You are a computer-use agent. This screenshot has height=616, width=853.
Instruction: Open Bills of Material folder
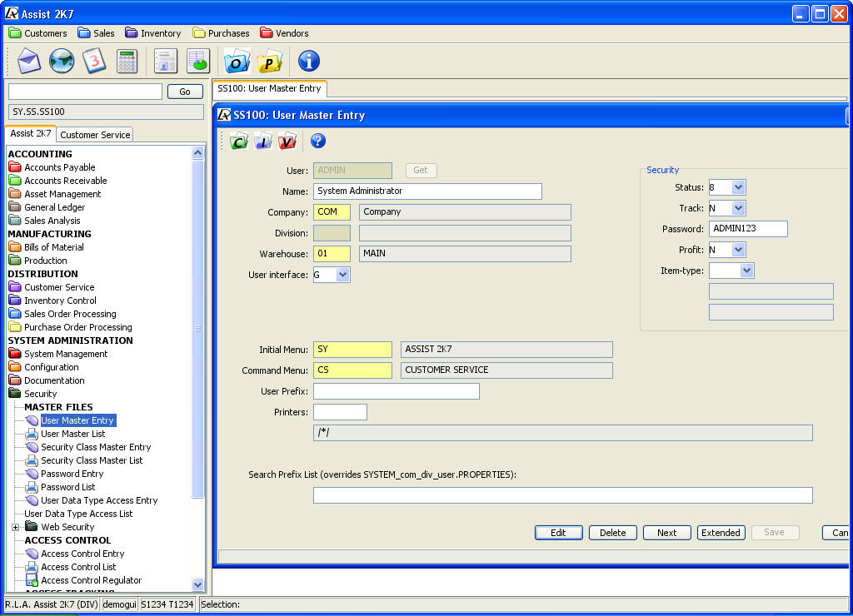click(47, 247)
